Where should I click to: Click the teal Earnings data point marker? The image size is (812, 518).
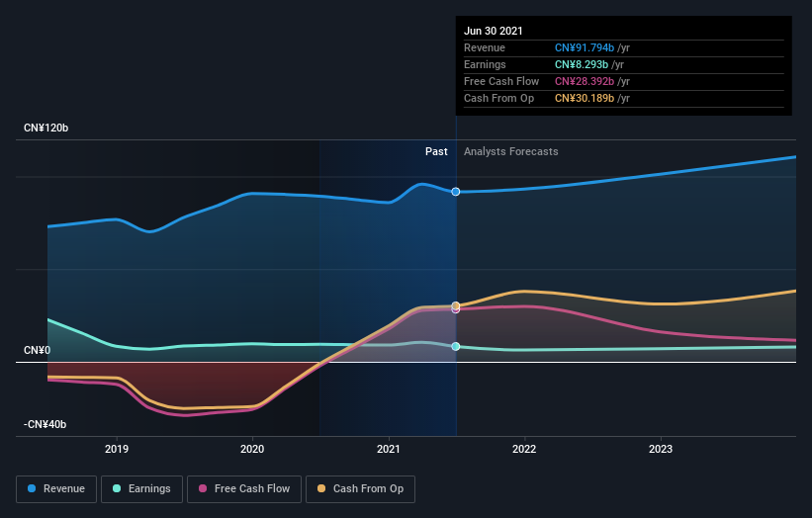point(456,346)
